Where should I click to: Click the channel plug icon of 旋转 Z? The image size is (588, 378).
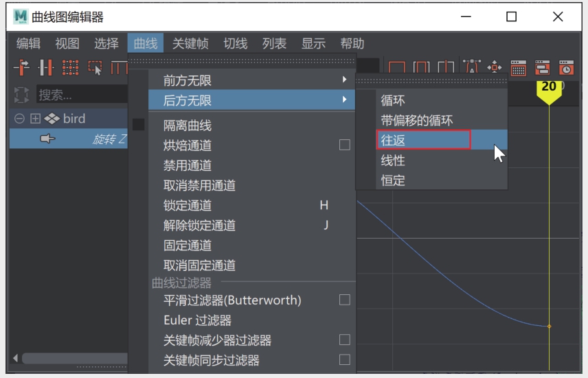[x=47, y=139]
